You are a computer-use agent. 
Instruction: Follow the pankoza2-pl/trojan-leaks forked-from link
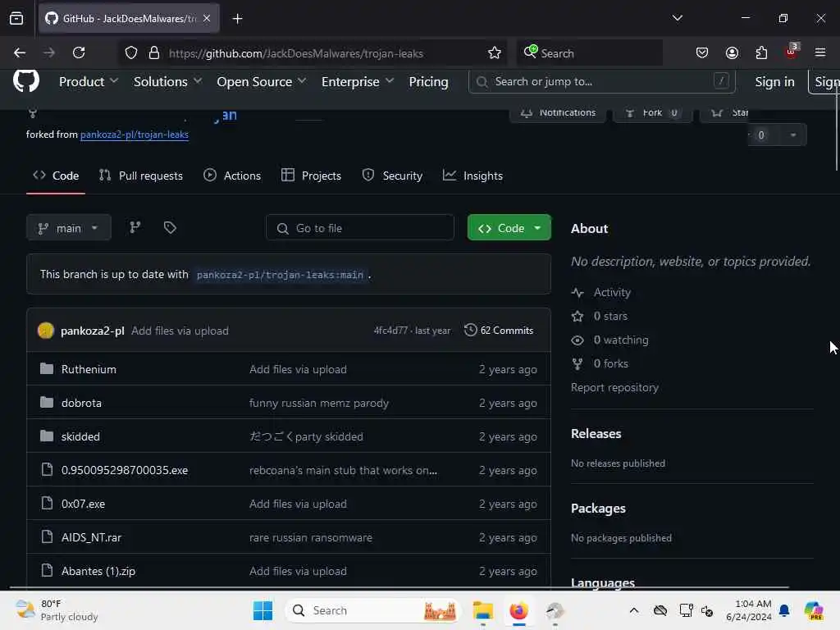135,135
